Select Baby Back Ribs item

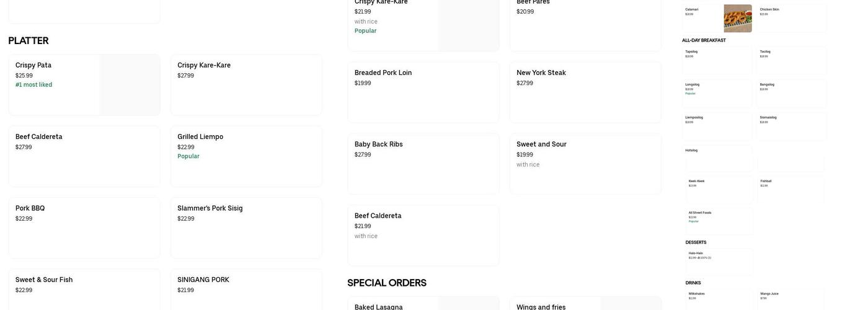tap(423, 164)
